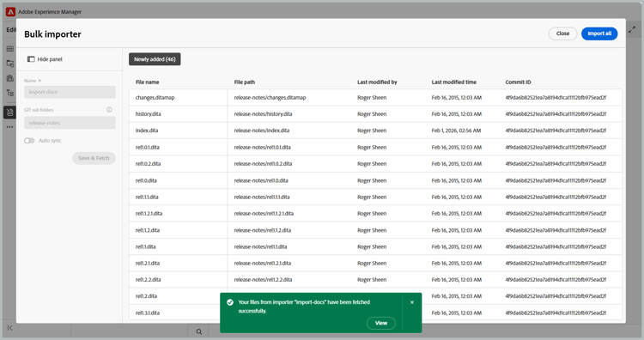Click the expand fullscreen arrows icon

pos(632,29)
